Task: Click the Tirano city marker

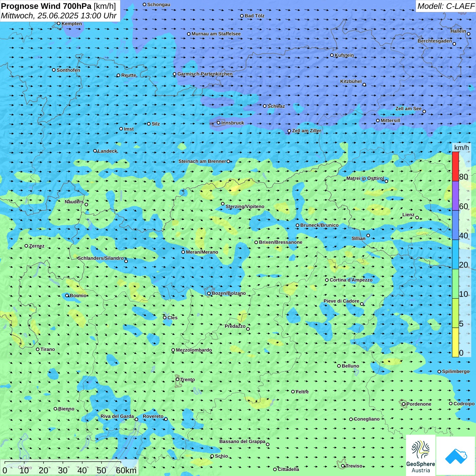Action: [38, 349]
